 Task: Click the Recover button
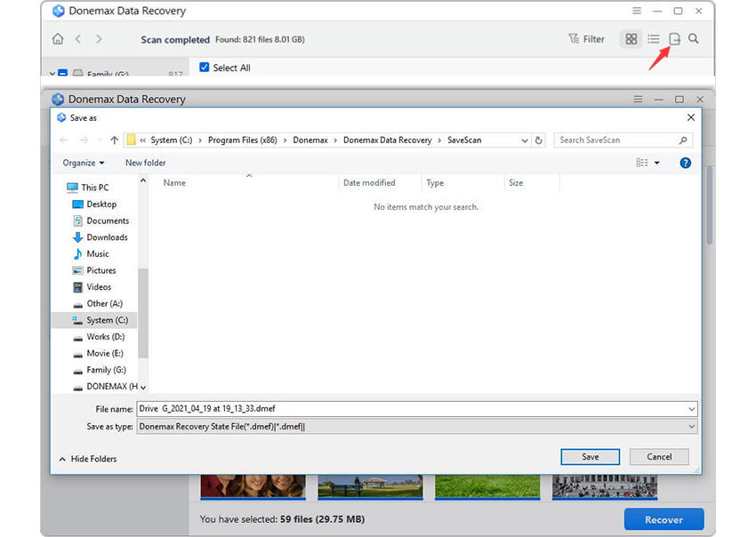pyautogui.click(x=664, y=519)
